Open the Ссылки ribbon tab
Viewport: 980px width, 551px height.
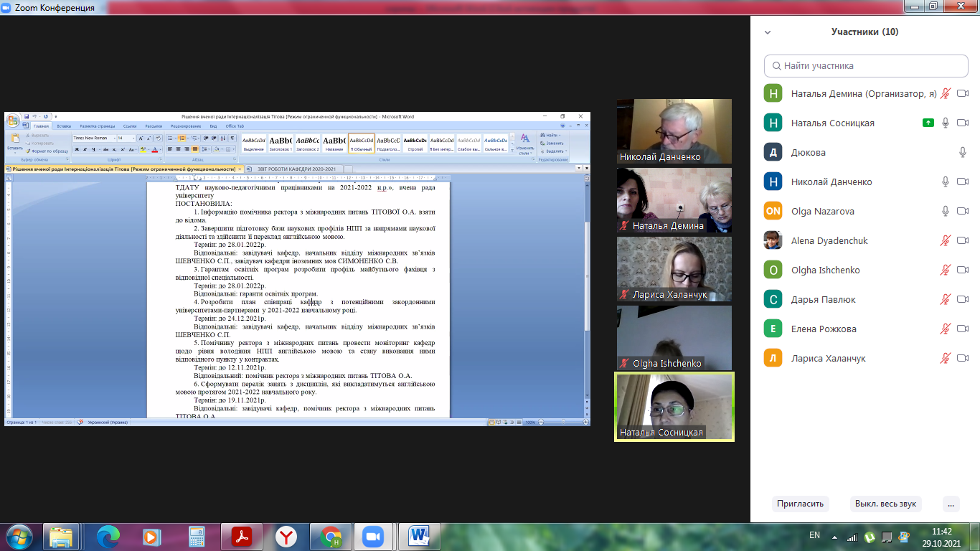coord(130,126)
